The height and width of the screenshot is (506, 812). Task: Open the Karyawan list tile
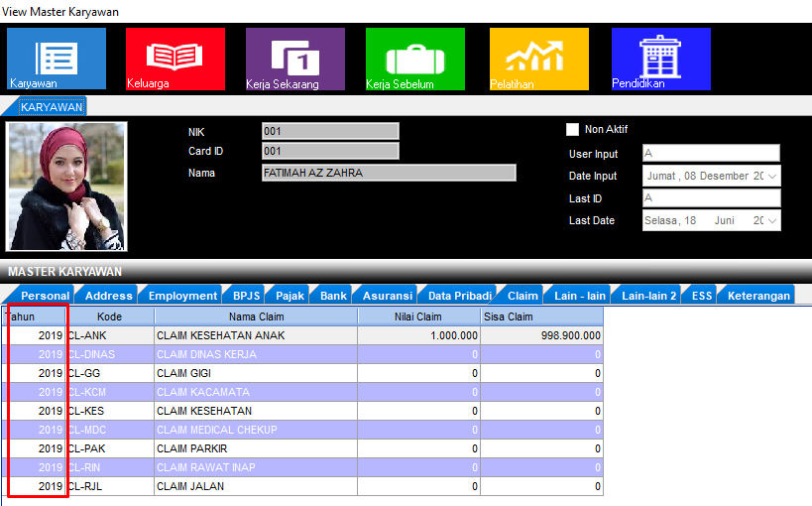[57, 59]
